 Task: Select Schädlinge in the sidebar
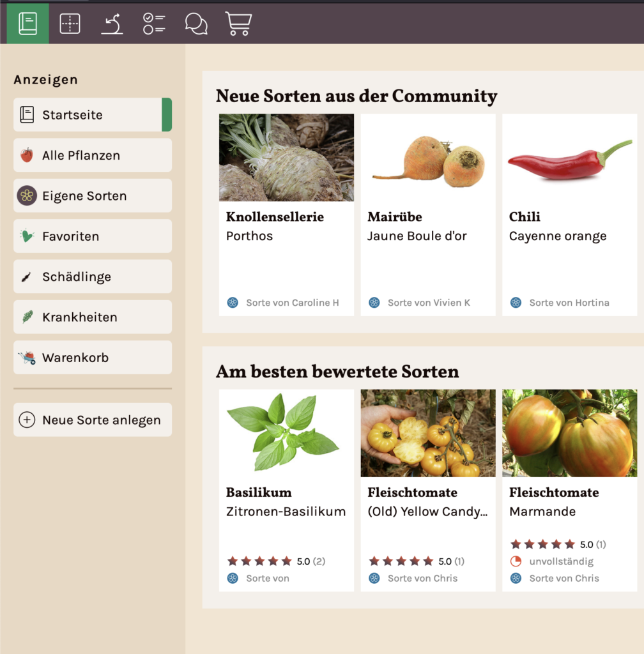point(93,277)
